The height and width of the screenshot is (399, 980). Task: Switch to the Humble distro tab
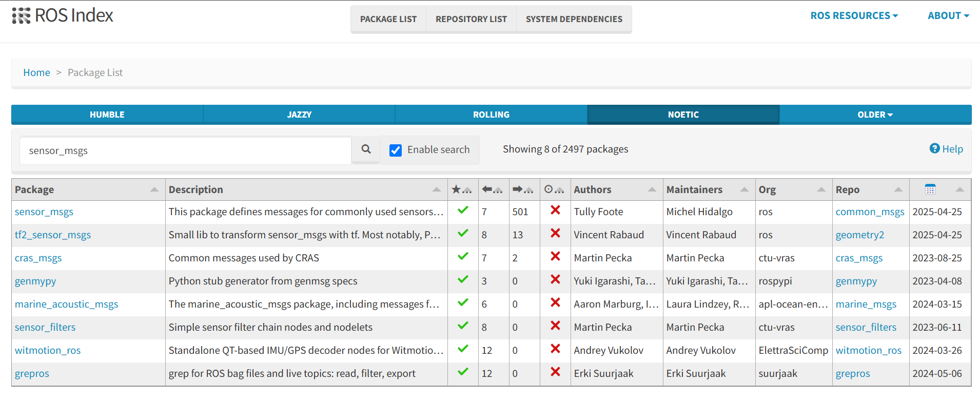pyautogui.click(x=107, y=115)
